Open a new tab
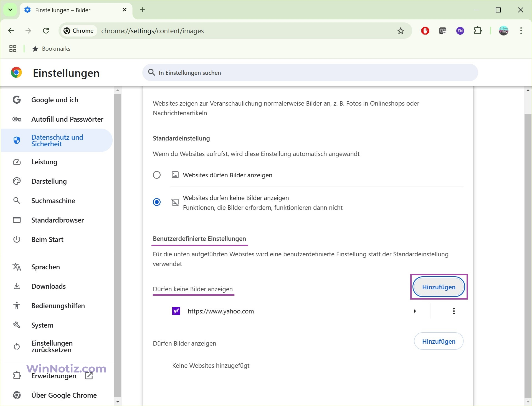 click(142, 10)
